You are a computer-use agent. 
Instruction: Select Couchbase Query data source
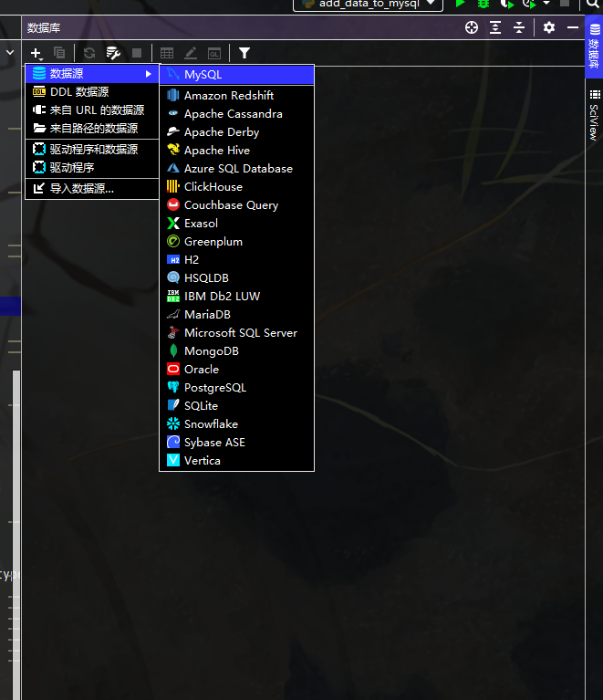(x=236, y=205)
